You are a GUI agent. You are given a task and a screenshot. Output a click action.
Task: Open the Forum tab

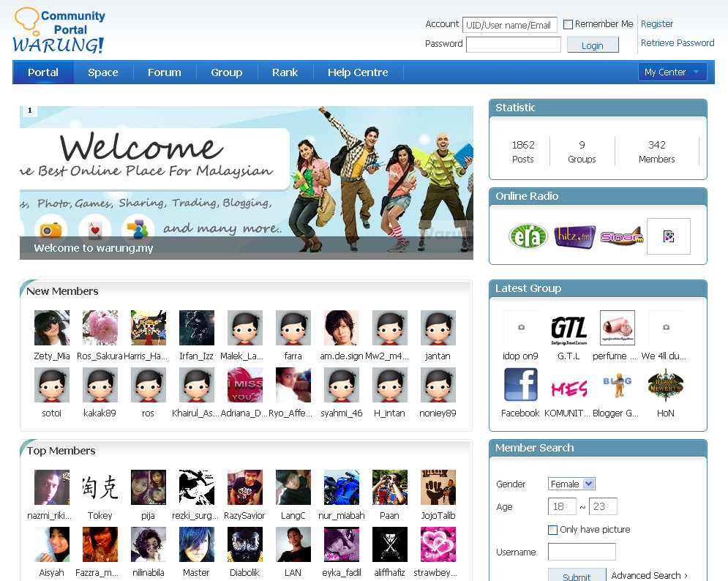(x=165, y=72)
